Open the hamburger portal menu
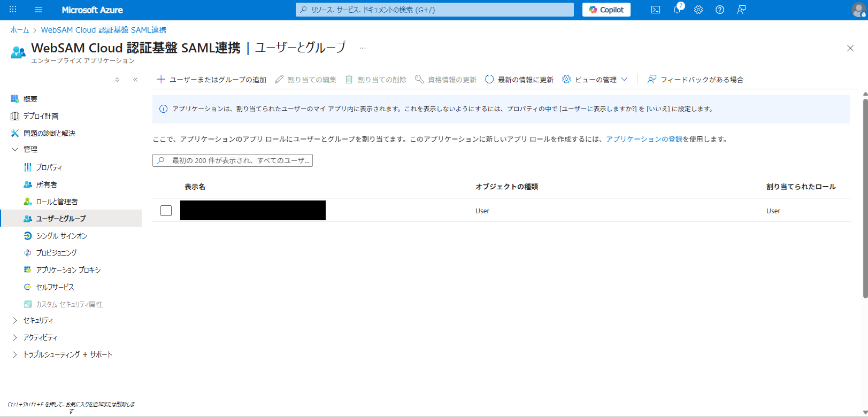The width and height of the screenshot is (868, 417). (x=38, y=10)
